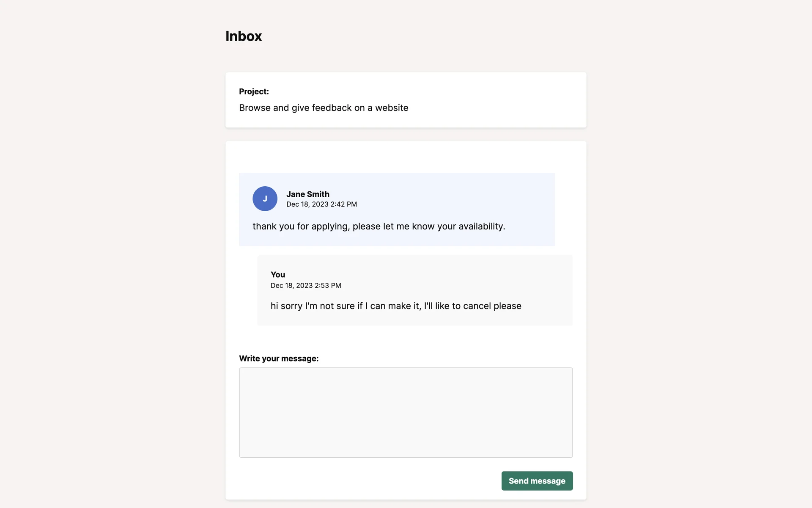Click Jane Smith's round "J" avatar
This screenshot has width=812, height=508.
(x=265, y=199)
